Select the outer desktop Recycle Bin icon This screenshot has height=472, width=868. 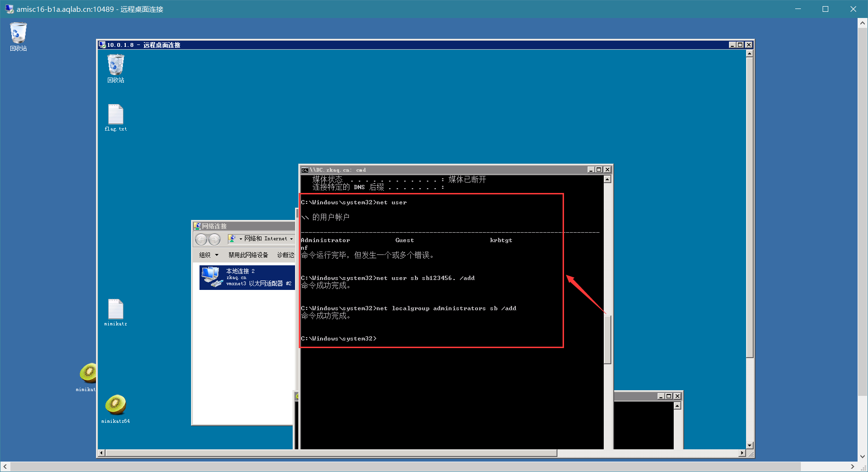click(18, 37)
